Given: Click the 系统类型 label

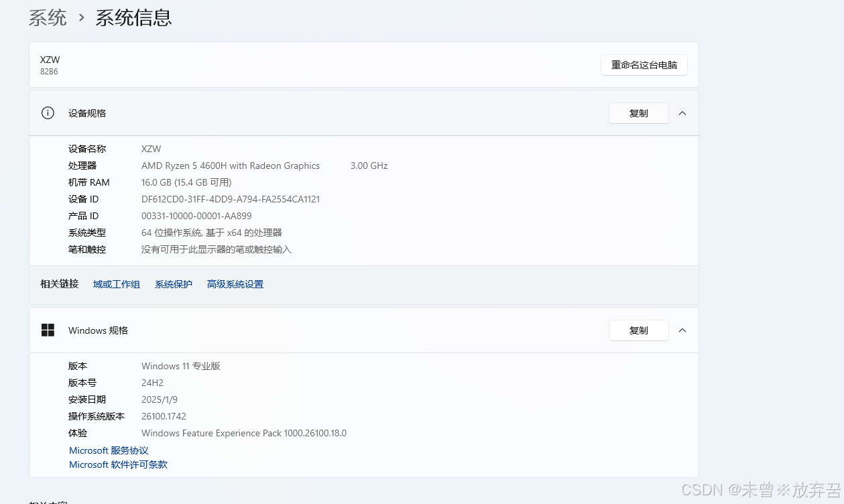Looking at the screenshot, I should coord(87,233).
